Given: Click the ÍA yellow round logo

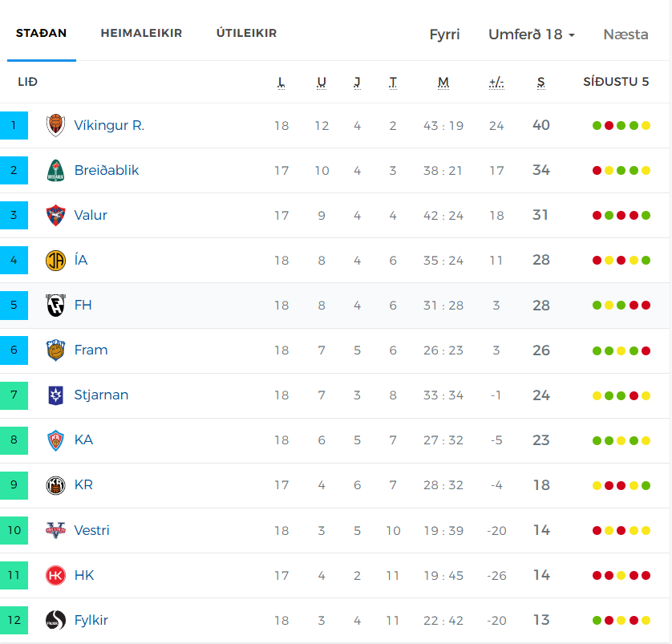Looking at the screenshot, I should (55, 261).
